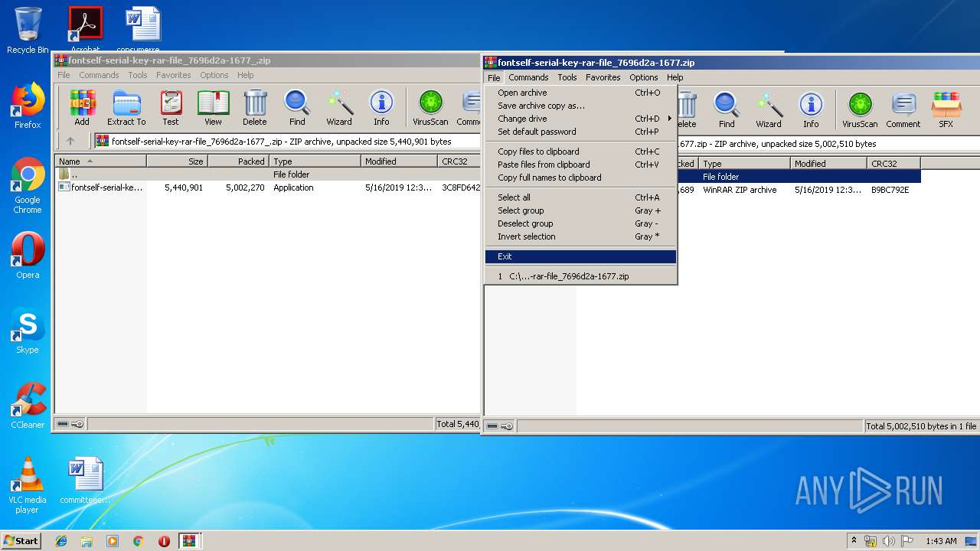The height and width of the screenshot is (551, 980).
Task: Click Wizard icon in right WinRAR window
Action: (x=769, y=110)
